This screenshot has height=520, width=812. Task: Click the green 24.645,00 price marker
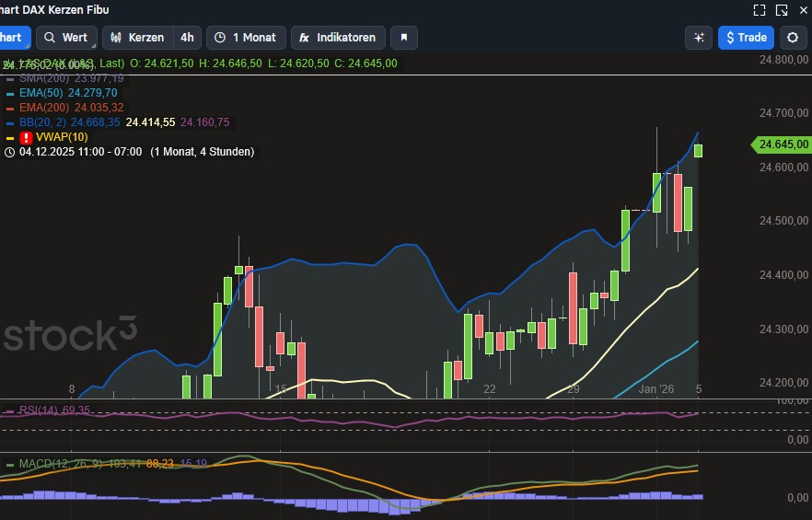pos(783,144)
